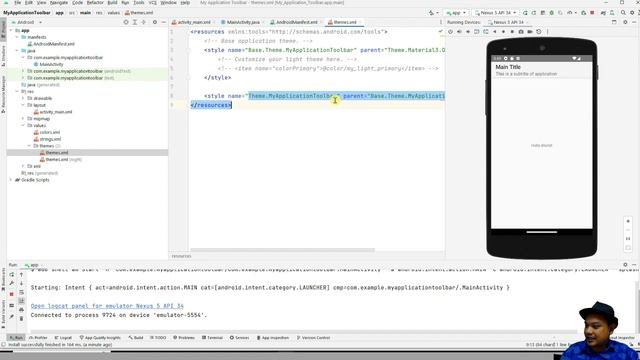This screenshot has width=640, height=360.
Task: Toggle Soft-Wrap icon in Run panel
Action: 22,292
